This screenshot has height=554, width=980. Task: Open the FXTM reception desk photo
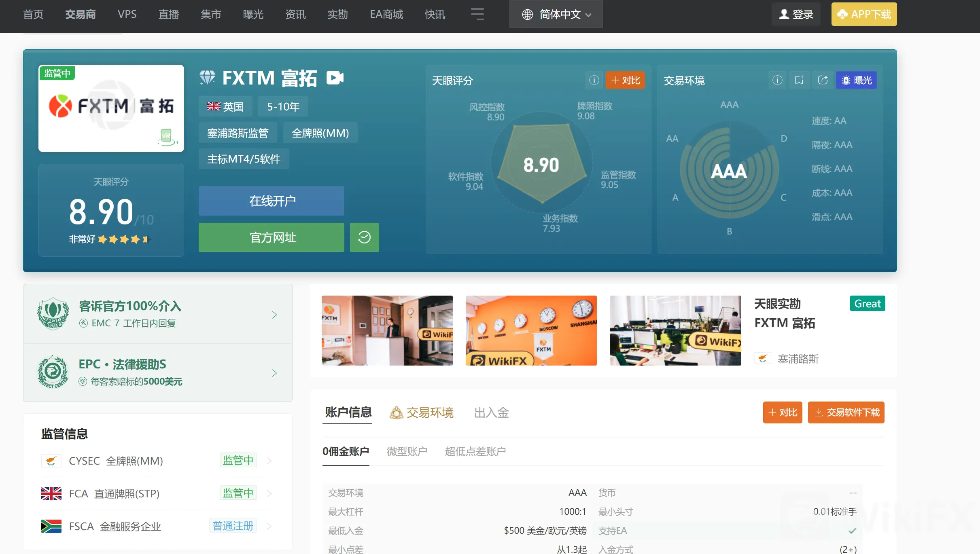tap(387, 330)
